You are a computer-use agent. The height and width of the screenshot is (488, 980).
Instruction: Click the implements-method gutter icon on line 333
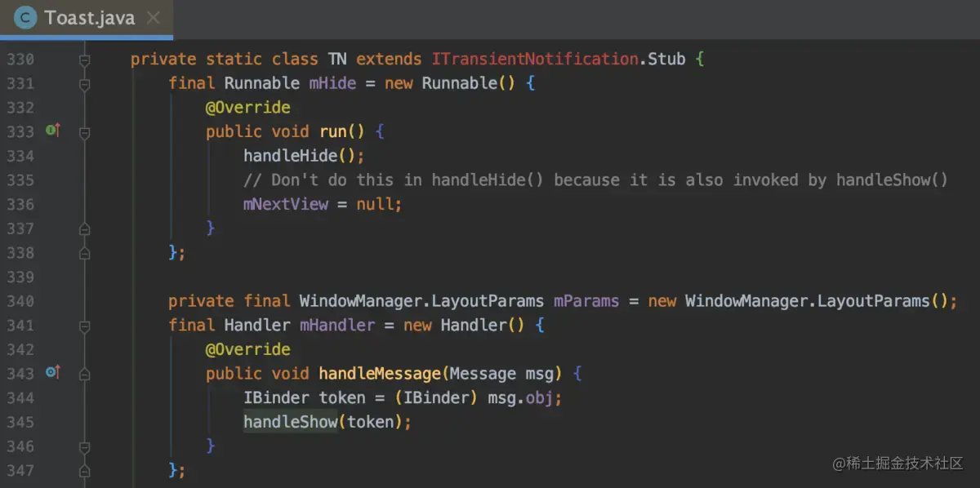pyautogui.click(x=53, y=131)
